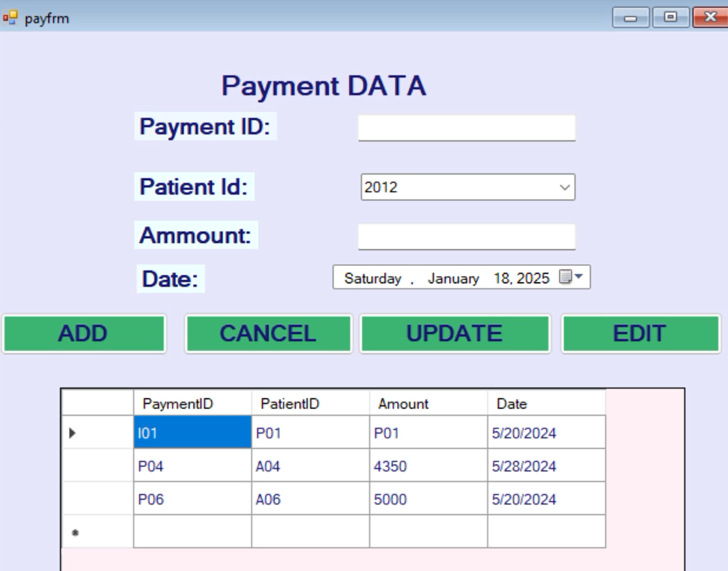Select the month January in the date picker
The height and width of the screenshot is (571, 728).
click(x=453, y=279)
